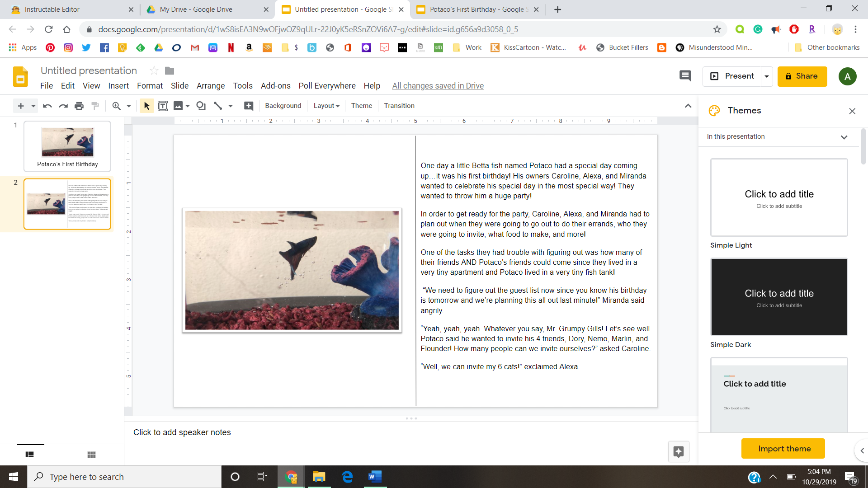Collapse the In this presentation section
Screen dimensions: 868x488
pyautogui.click(x=844, y=136)
